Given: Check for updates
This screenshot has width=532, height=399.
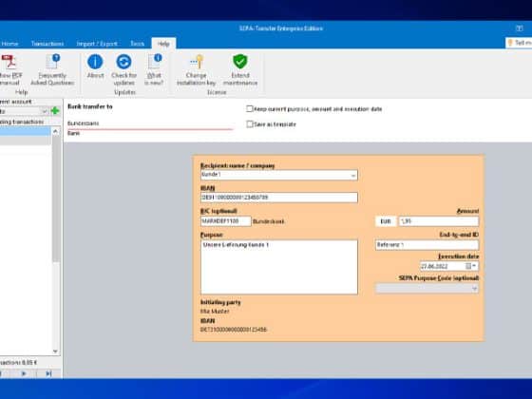Looking at the screenshot, I should (123, 69).
